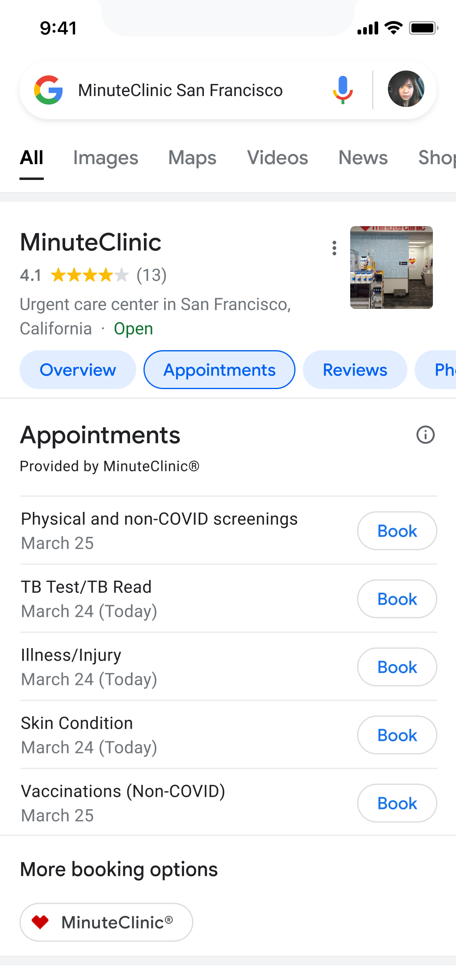The height and width of the screenshot is (980, 456).
Task: Click the red heart MinuteClinic logo
Action: tap(41, 922)
